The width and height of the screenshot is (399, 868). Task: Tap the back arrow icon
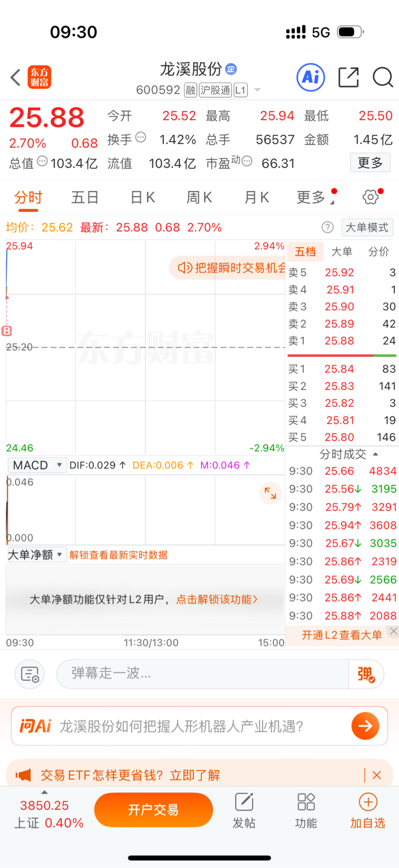(x=16, y=77)
